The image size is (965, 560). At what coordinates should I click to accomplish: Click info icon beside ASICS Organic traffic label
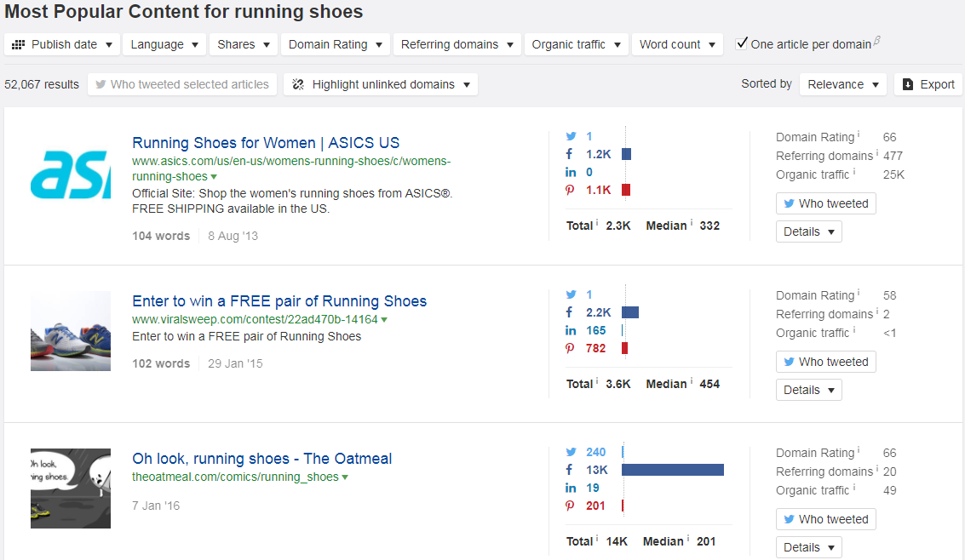pyautogui.click(x=854, y=172)
